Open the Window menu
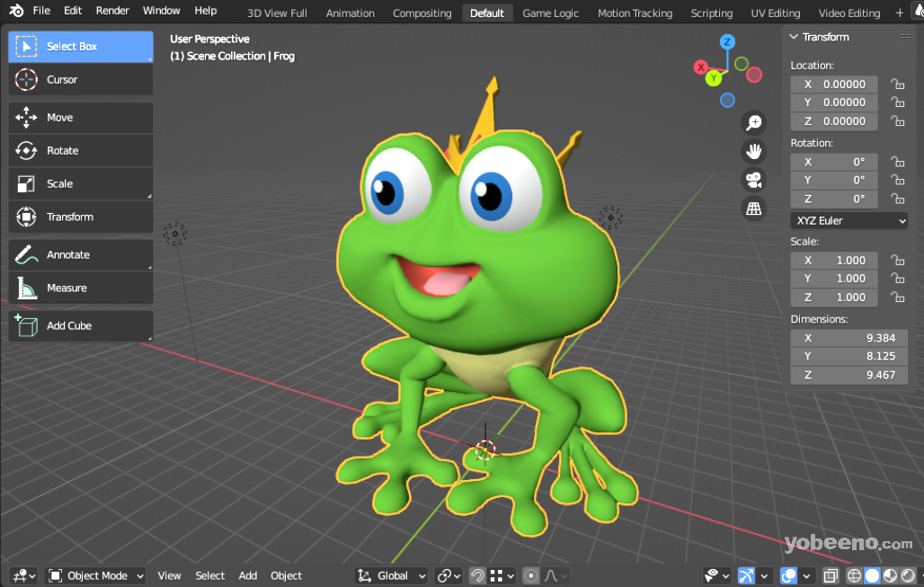This screenshot has width=924, height=587. click(x=162, y=11)
